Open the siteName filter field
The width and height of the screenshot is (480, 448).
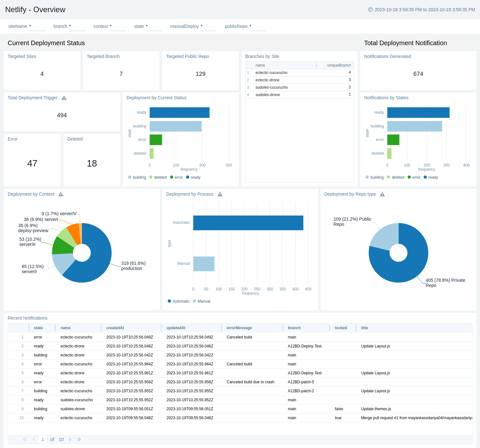(x=37, y=27)
